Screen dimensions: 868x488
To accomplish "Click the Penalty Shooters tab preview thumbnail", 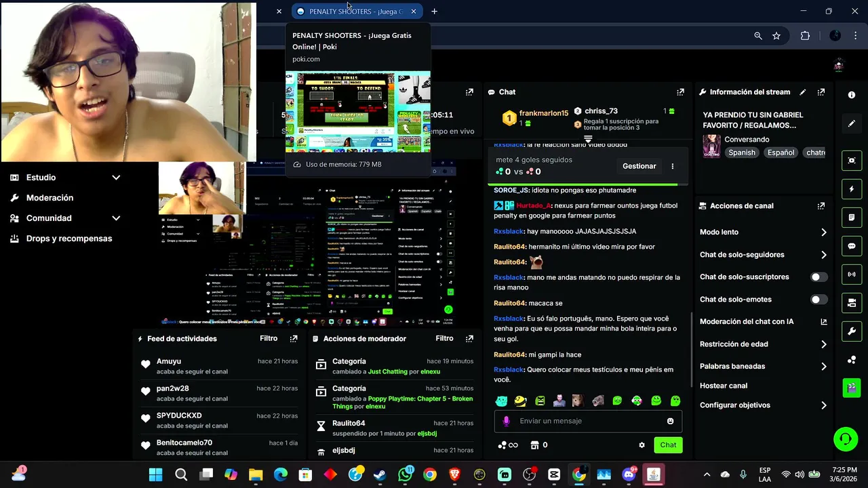I will [358, 112].
